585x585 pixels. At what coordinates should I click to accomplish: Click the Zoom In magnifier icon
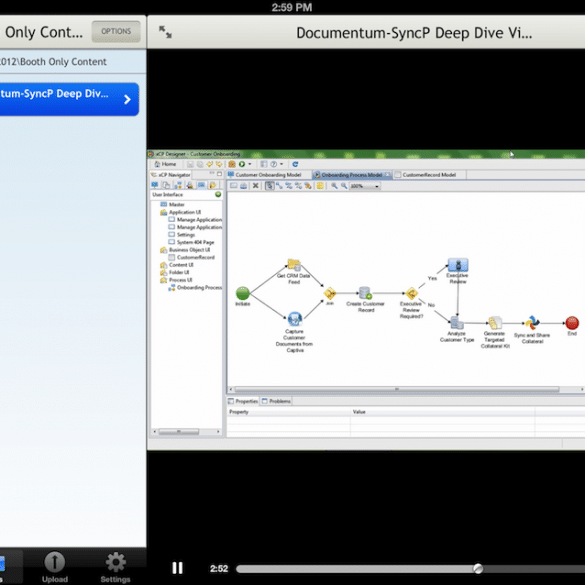pyautogui.click(x=334, y=185)
